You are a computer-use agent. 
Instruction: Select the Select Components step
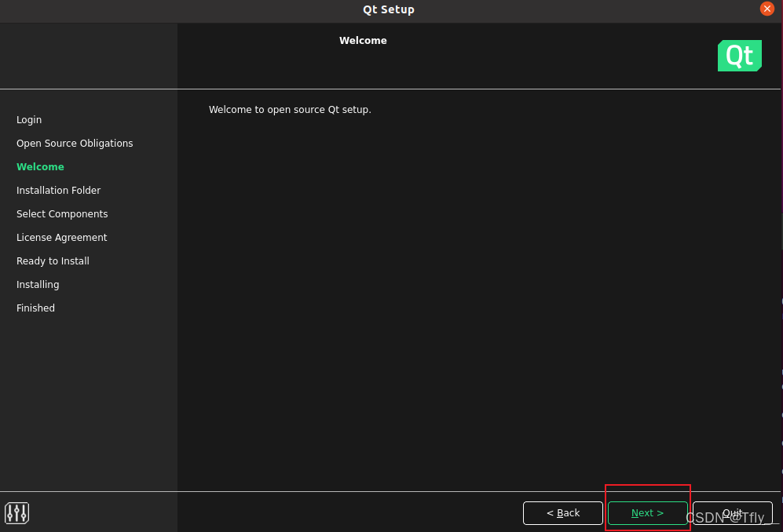tap(62, 213)
